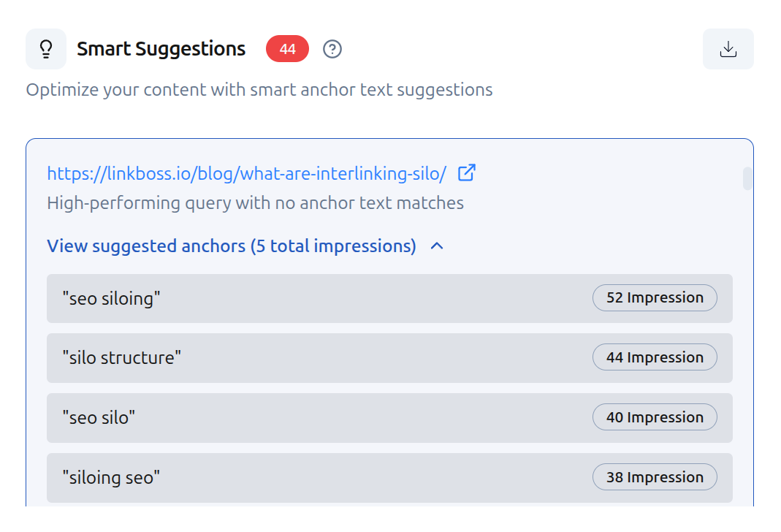The height and width of the screenshot is (532, 781).
Task: Click the suggestions panel scrollbar thumb
Action: (x=747, y=178)
